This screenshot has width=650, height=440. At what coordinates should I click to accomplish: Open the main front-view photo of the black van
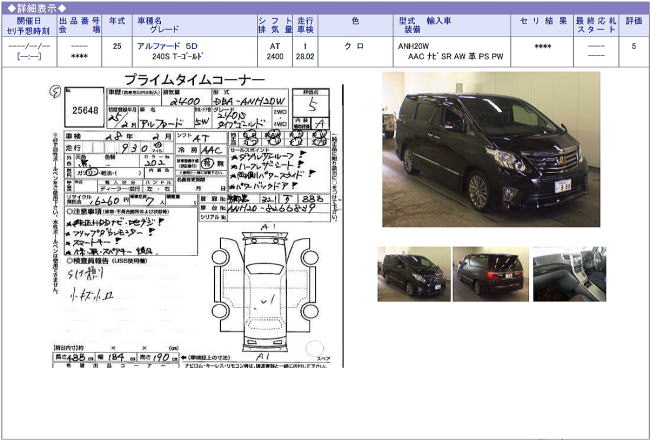pos(491,149)
